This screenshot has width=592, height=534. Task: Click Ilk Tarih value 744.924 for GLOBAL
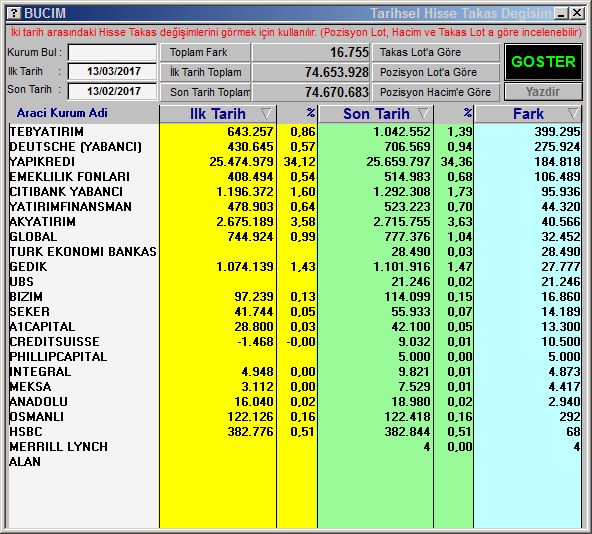[250, 237]
